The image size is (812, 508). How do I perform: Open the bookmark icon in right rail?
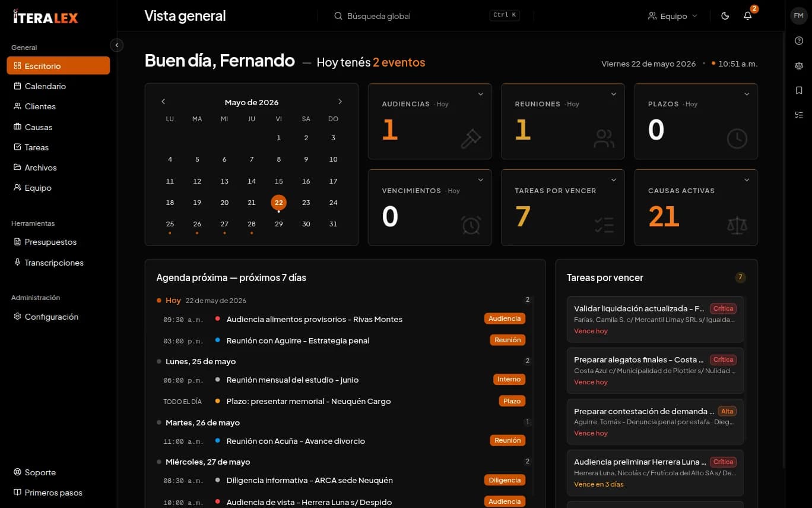click(799, 90)
